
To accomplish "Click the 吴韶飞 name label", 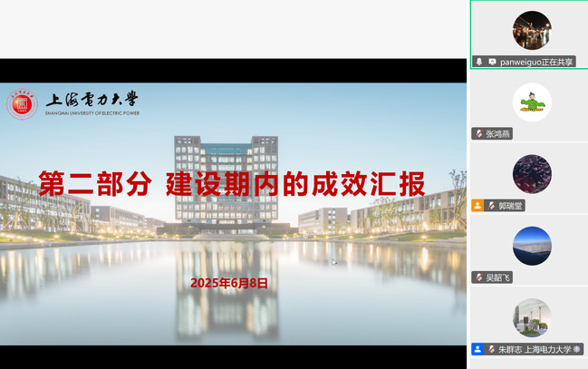I will coord(498,277).
